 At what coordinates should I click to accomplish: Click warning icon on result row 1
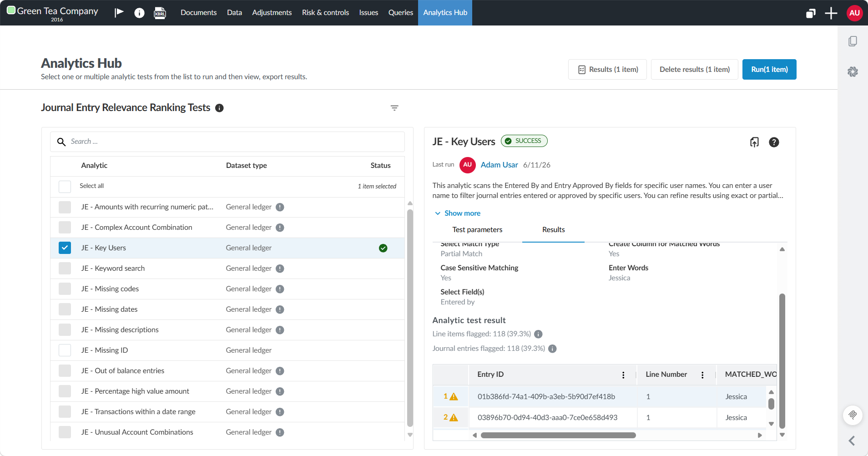(x=454, y=397)
